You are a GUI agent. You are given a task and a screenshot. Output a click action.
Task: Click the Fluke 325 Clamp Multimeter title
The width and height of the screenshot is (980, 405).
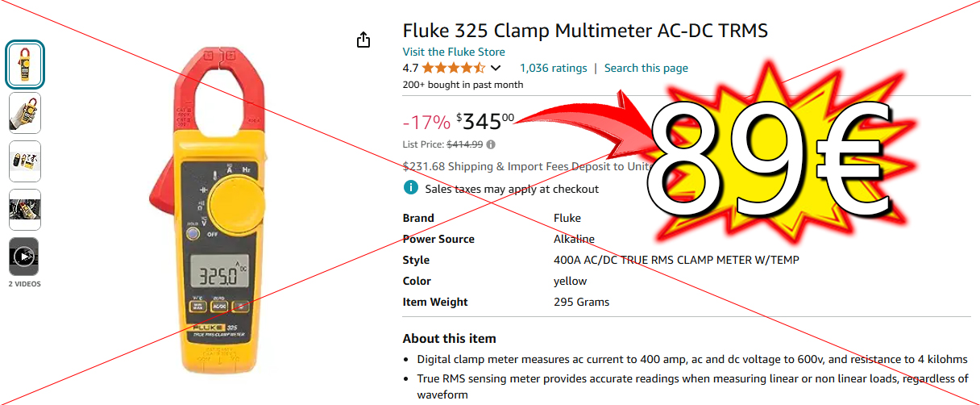tap(585, 31)
